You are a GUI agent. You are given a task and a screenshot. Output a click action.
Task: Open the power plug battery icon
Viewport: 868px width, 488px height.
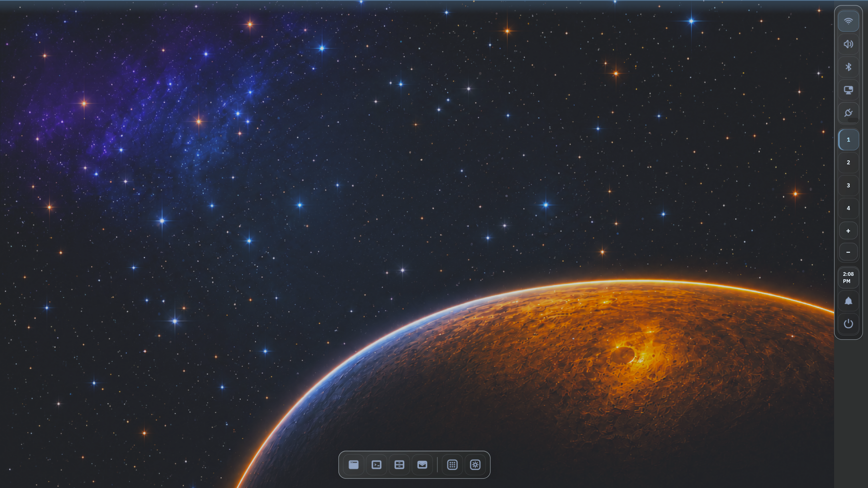(x=848, y=113)
